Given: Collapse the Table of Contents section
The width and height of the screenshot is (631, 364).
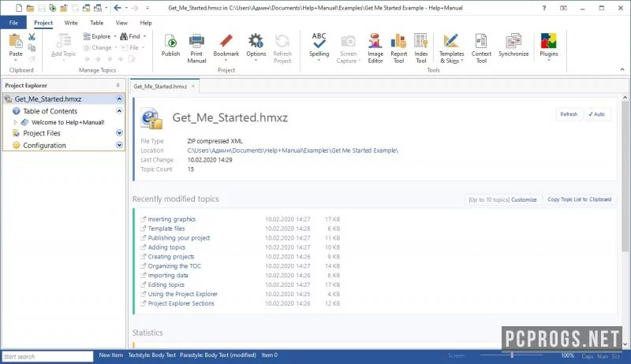Looking at the screenshot, I should [119, 111].
